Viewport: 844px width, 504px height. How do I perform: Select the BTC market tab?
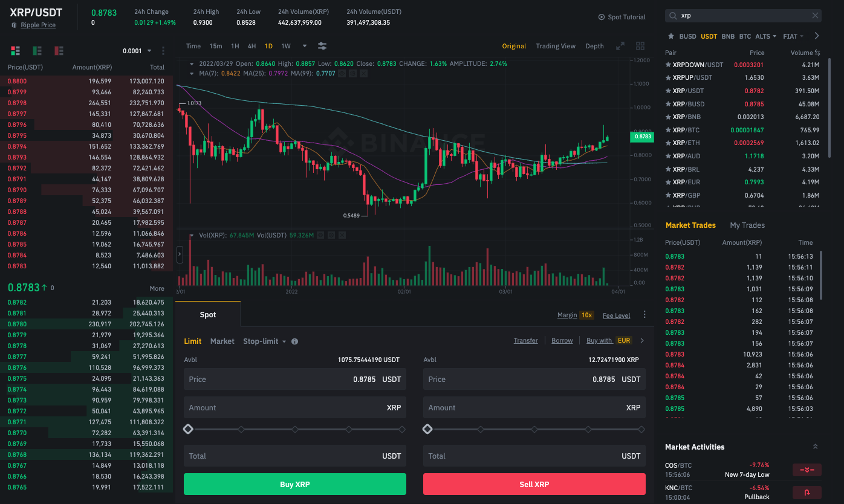[745, 36]
